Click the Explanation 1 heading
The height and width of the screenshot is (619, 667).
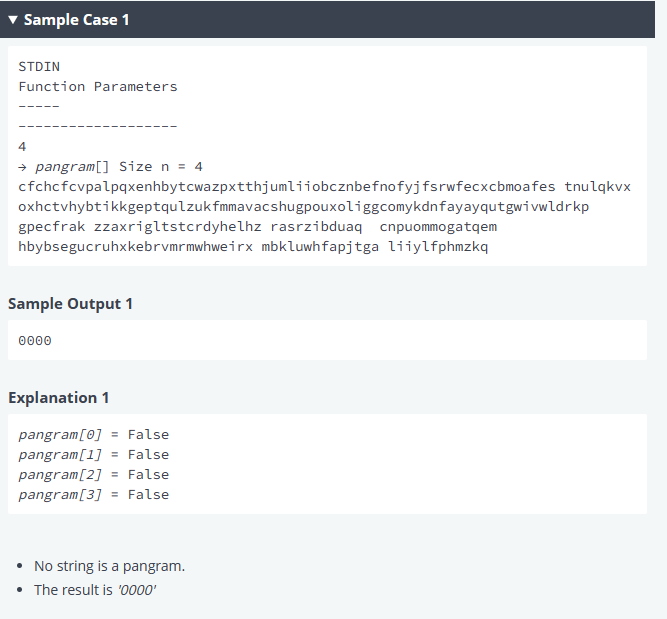[59, 398]
